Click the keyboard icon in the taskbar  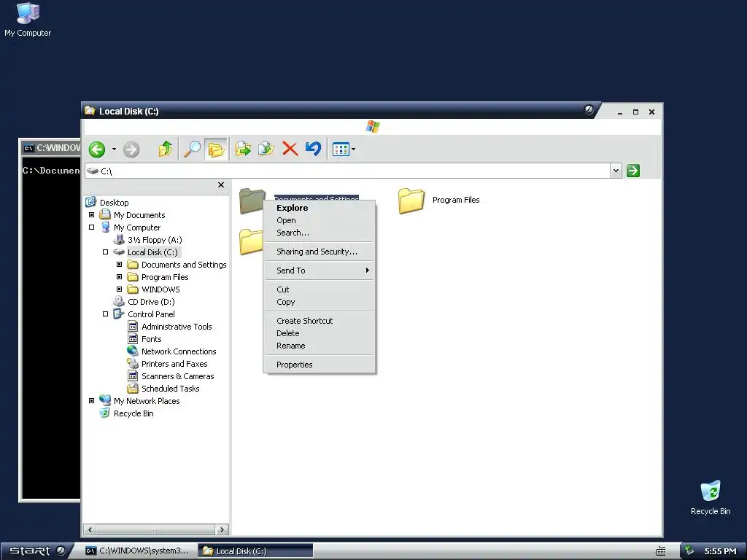(x=660, y=551)
